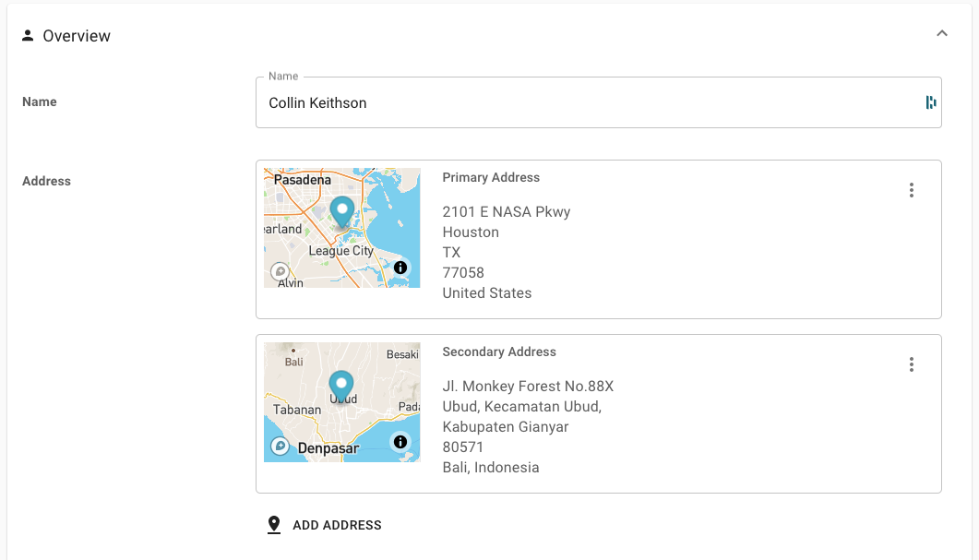Select the Primary Address heading

tap(491, 177)
